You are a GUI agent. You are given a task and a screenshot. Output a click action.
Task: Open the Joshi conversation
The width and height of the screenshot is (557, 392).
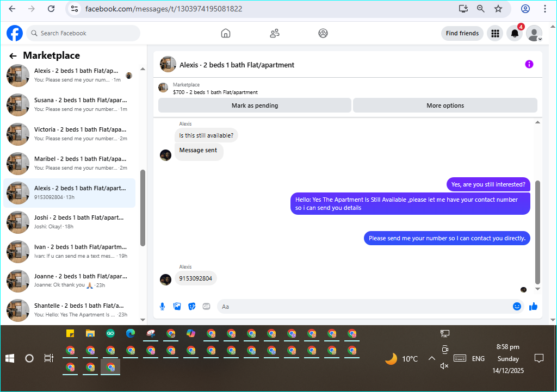click(69, 222)
